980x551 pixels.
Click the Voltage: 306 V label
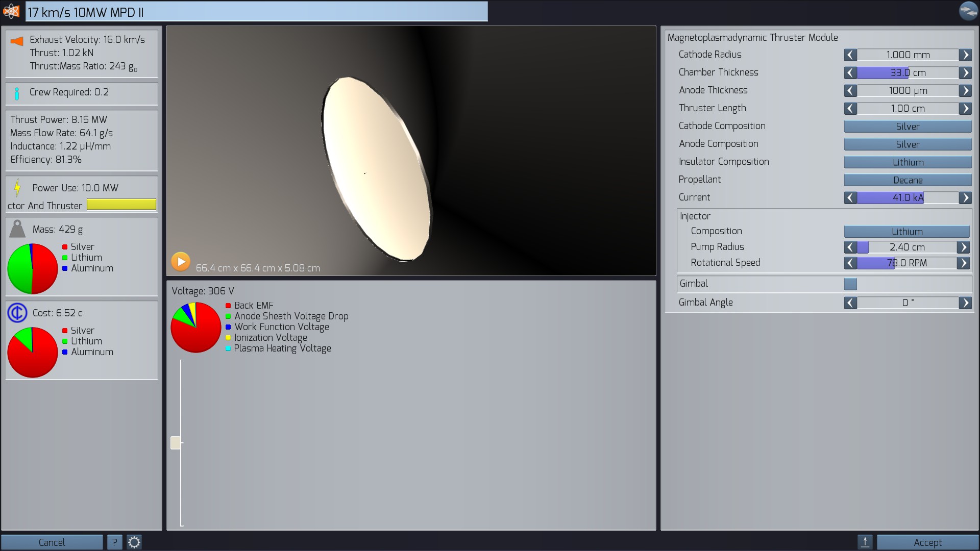point(203,291)
